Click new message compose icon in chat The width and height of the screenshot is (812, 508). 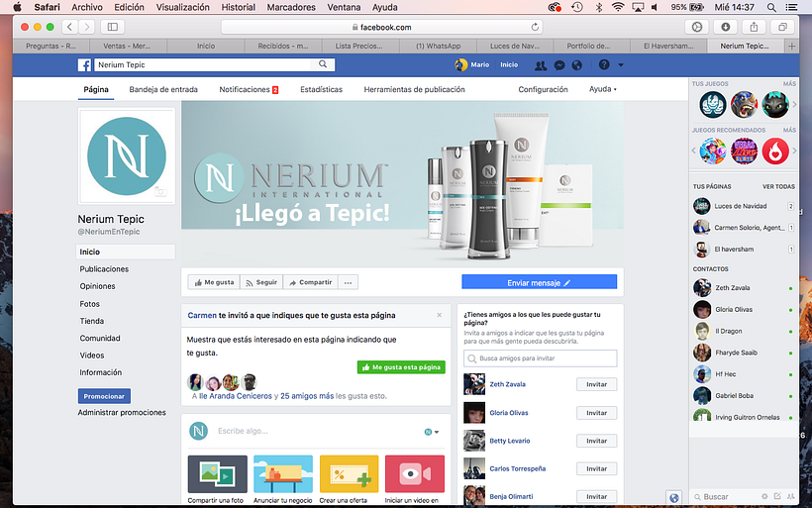(x=777, y=496)
